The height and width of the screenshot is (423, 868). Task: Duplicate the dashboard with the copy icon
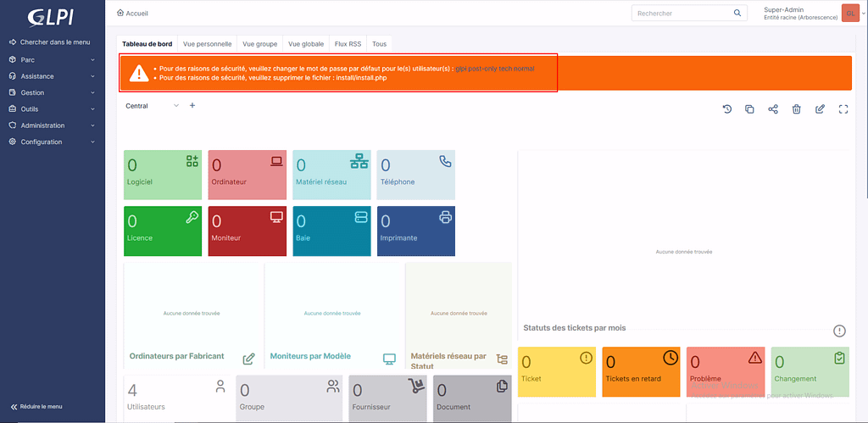(x=749, y=109)
